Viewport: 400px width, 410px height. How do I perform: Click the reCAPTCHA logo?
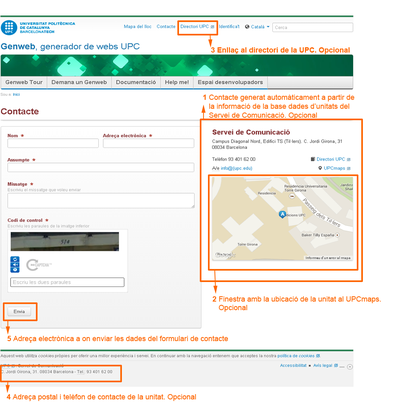[x=39, y=265]
